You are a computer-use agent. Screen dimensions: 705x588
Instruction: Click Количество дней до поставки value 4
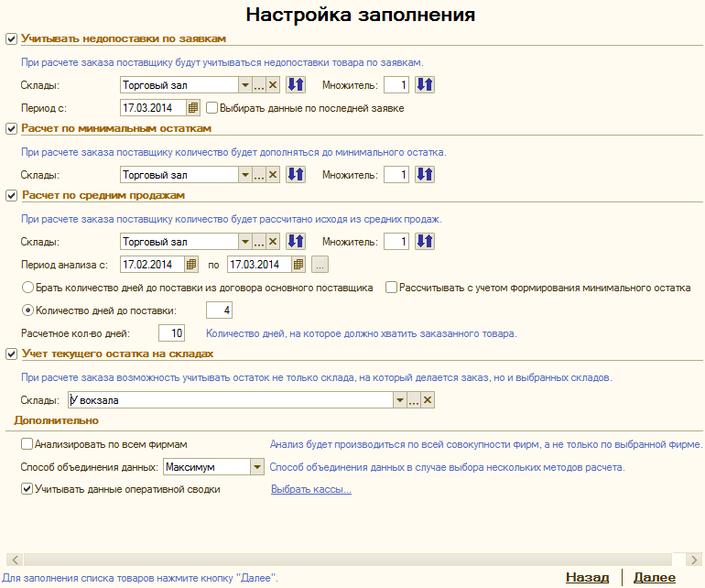click(x=219, y=310)
